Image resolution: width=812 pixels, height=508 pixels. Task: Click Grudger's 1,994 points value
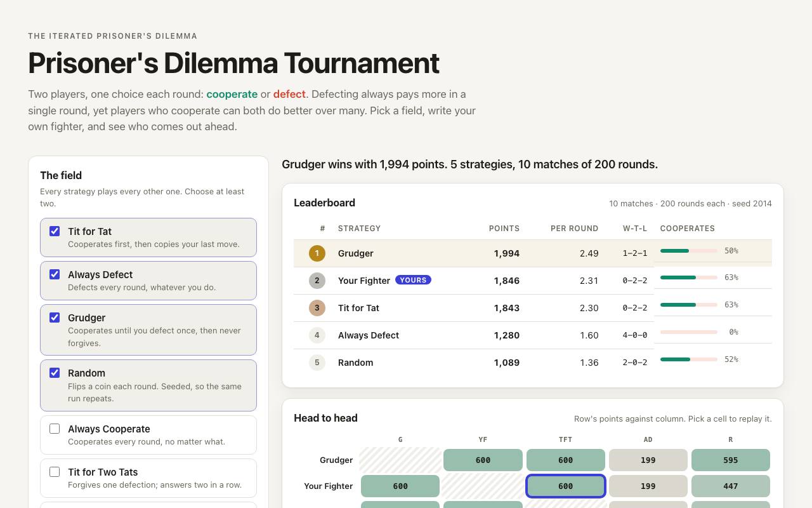(x=506, y=253)
